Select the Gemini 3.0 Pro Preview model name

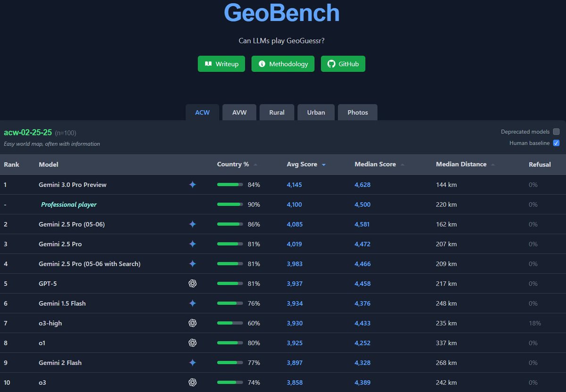coord(73,185)
